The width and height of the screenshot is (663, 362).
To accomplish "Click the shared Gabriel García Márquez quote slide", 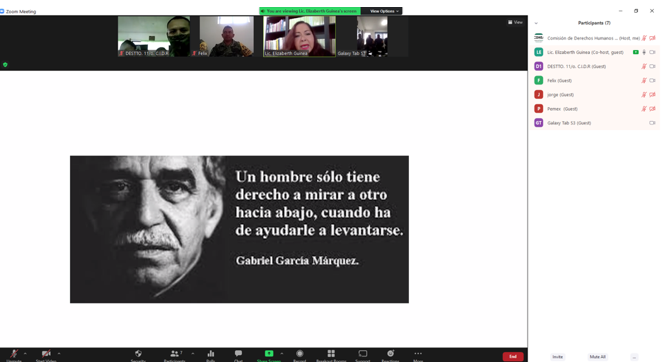I will [x=239, y=229].
